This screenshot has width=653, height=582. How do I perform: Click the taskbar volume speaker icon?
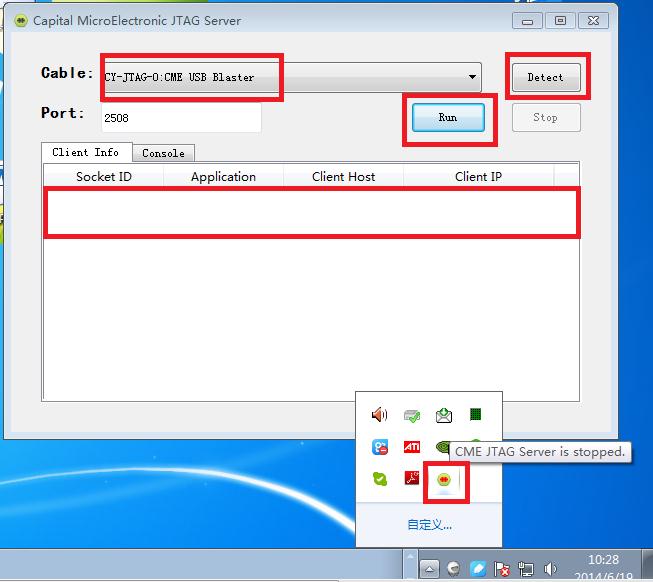[x=550, y=570]
